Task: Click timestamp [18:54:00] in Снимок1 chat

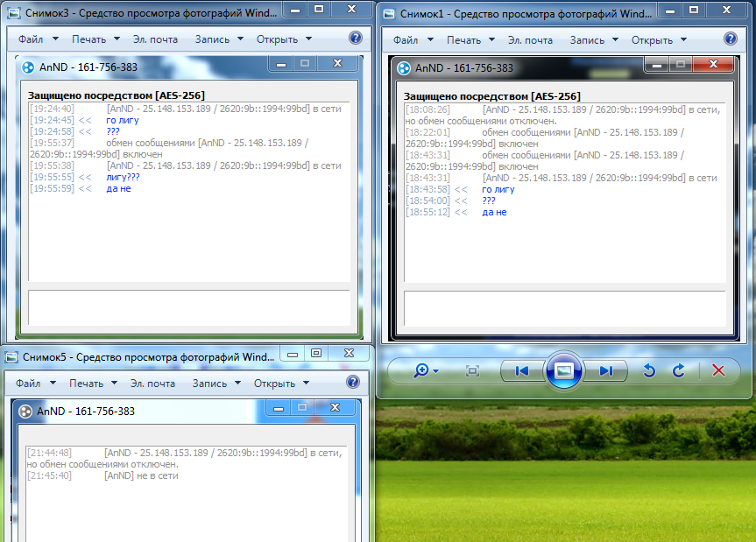Action: click(427, 201)
